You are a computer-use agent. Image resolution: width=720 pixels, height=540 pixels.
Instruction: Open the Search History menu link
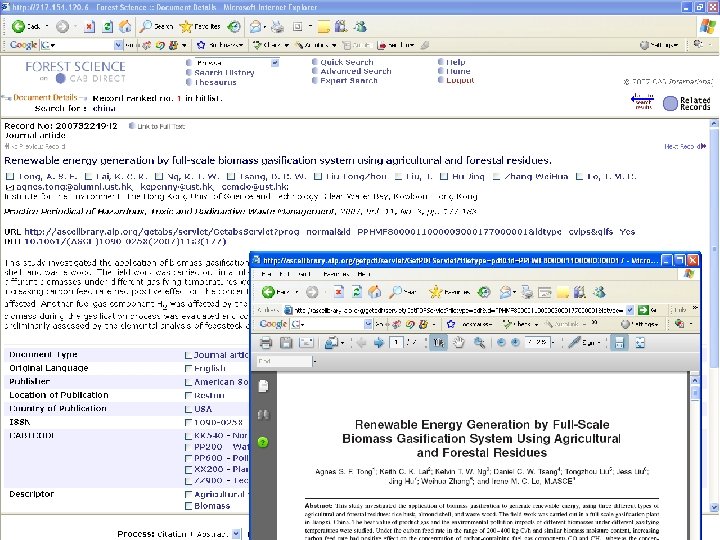224,72
